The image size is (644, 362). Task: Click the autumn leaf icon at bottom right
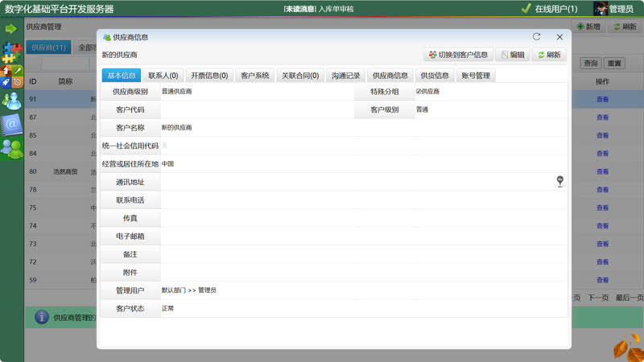coord(626,348)
